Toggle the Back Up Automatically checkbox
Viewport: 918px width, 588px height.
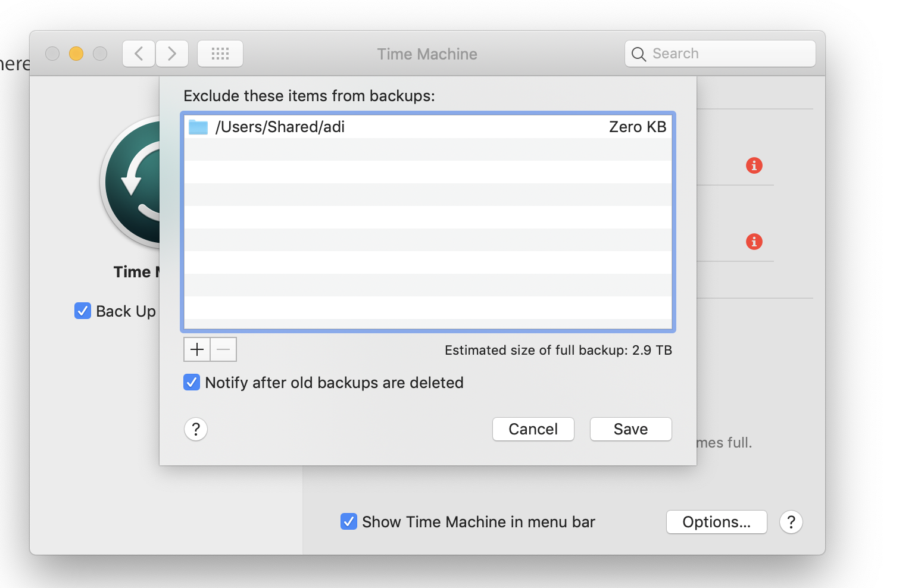point(83,311)
